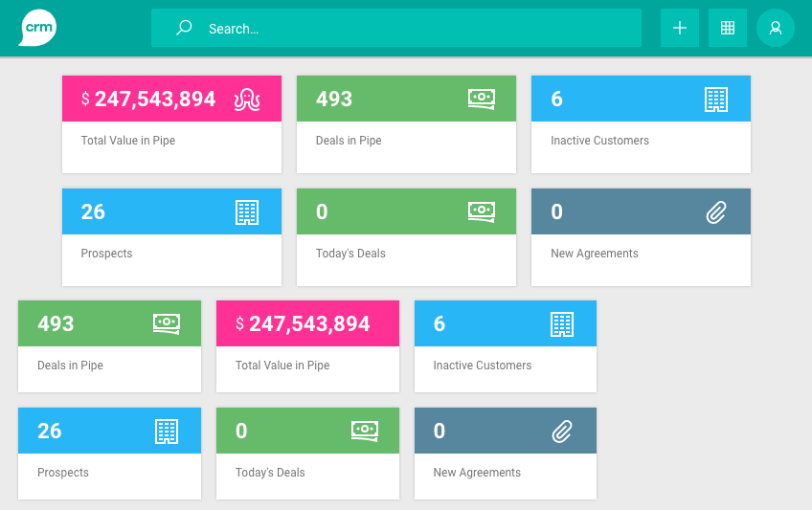Image resolution: width=812 pixels, height=510 pixels.
Task: Click the magnifying glass search icon
Action: [x=184, y=28]
